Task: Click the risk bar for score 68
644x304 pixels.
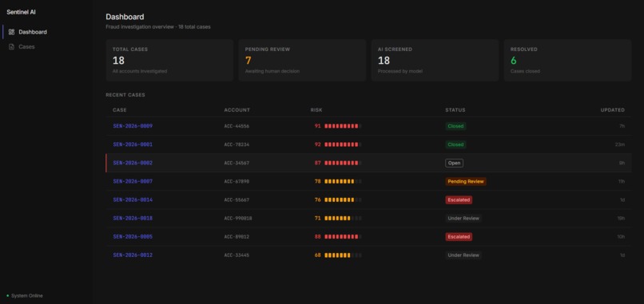Action: click(x=343, y=255)
